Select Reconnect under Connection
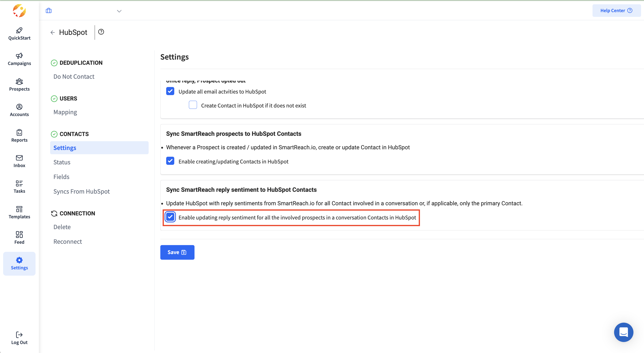Screen dimensions: 644x353 [x=67, y=241]
